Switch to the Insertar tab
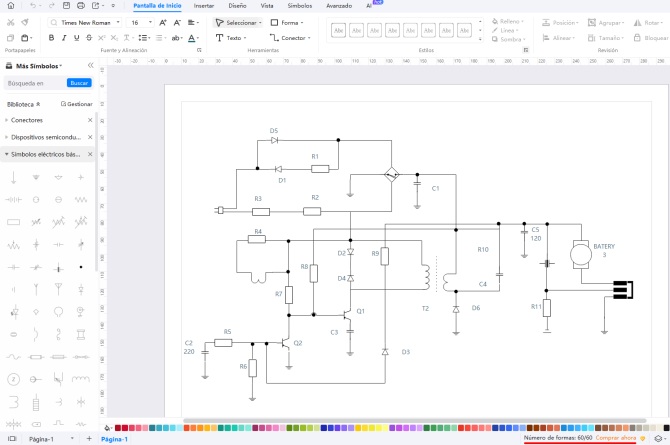The width and height of the screenshot is (670, 445). pos(203,6)
